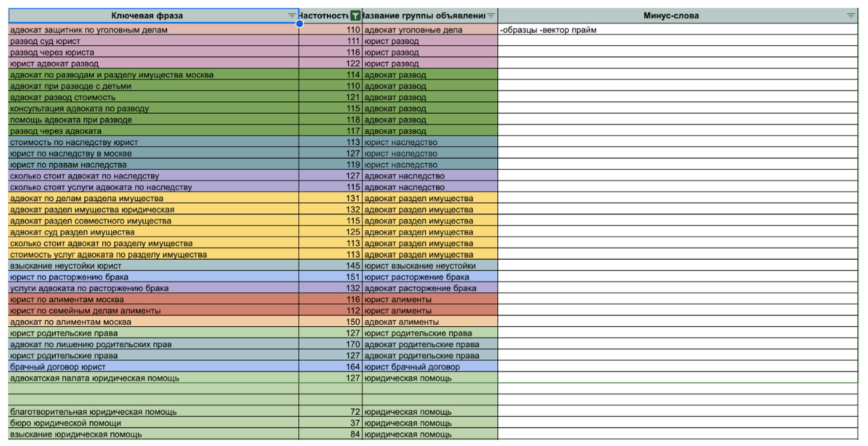Select cell 'стоимость услуг адвоката по разделу имущества'

pyautogui.click(x=154, y=254)
